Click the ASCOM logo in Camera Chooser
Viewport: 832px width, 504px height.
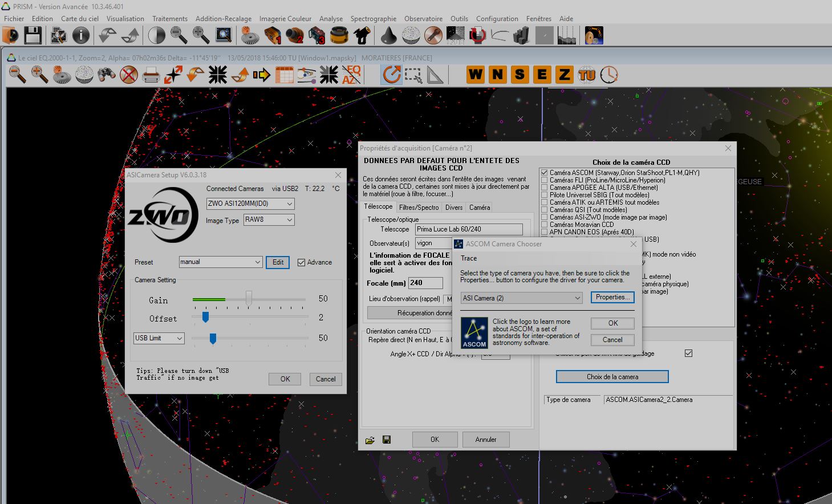pyautogui.click(x=474, y=332)
